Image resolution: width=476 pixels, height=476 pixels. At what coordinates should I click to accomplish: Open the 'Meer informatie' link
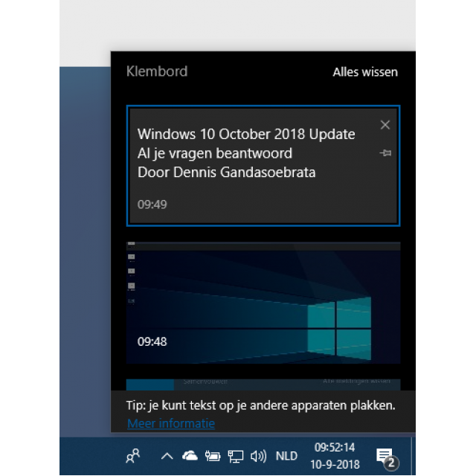pyautogui.click(x=171, y=423)
